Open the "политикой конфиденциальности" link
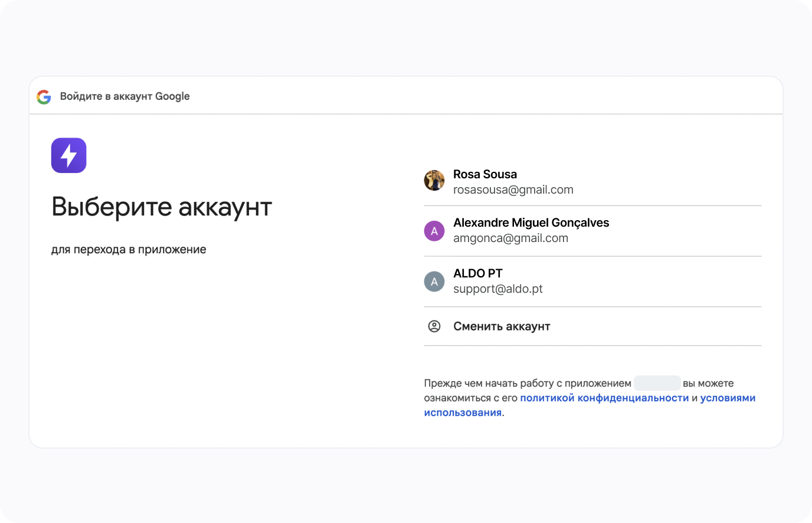The image size is (812, 523). click(604, 398)
